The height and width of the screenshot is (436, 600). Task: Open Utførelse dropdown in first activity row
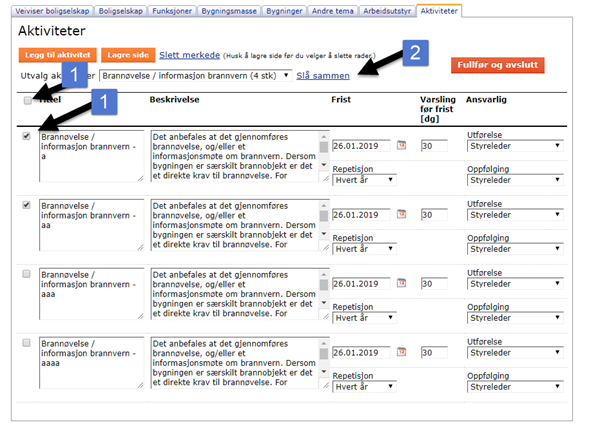point(514,146)
